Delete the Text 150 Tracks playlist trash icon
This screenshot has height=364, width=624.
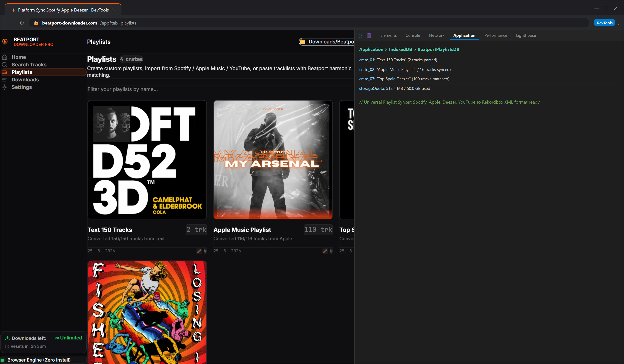point(205,251)
